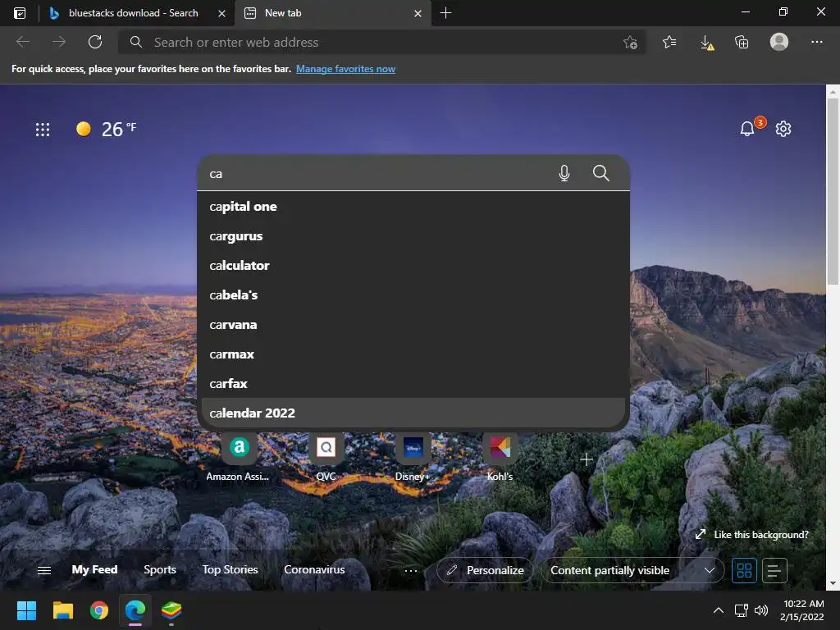Reload the page with refresh icon
The image size is (840, 630).
tap(95, 42)
